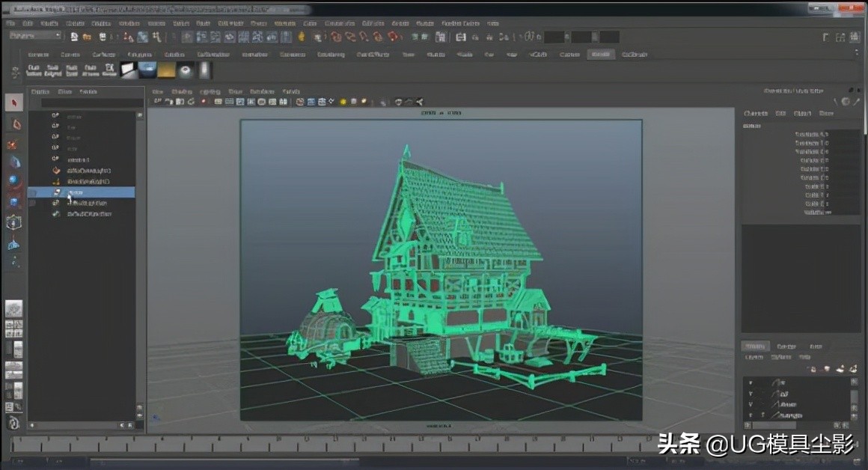Toggle visibility V of third display layer
Viewport: 868px width, 470px height.
pos(751,404)
